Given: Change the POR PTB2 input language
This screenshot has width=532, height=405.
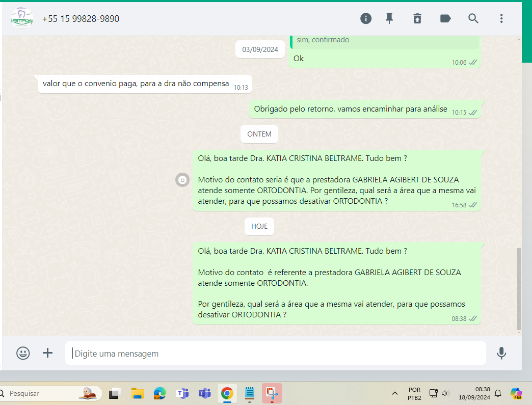Looking at the screenshot, I should tap(414, 393).
